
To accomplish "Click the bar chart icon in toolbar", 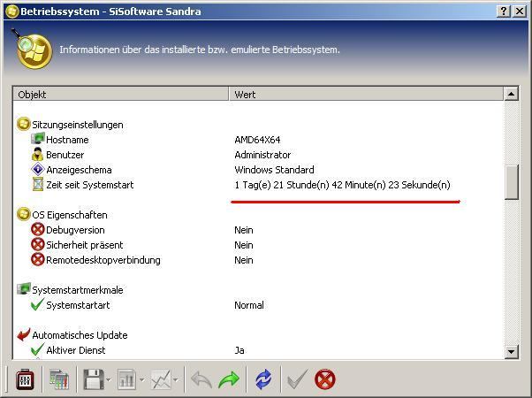I will point(127,379).
